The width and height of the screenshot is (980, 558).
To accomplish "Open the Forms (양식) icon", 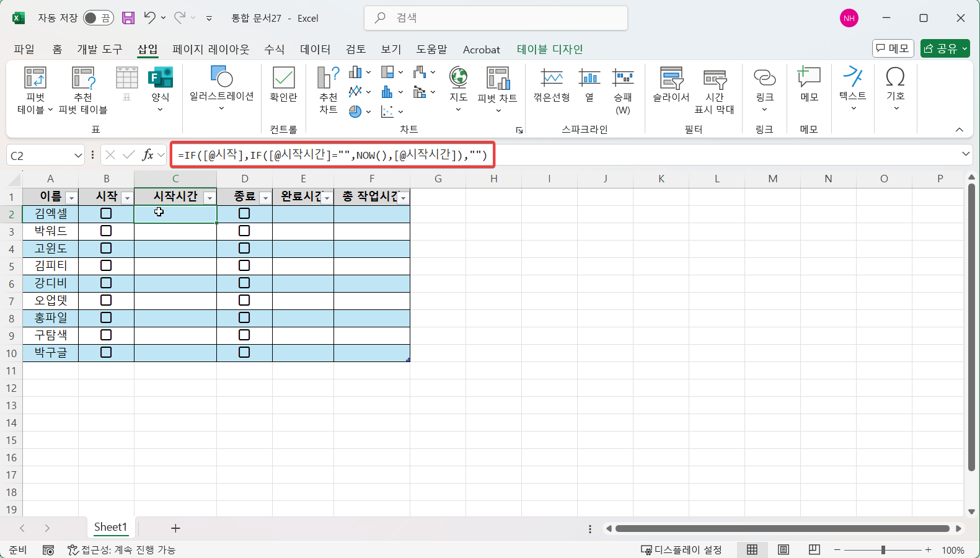I will tap(161, 89).
